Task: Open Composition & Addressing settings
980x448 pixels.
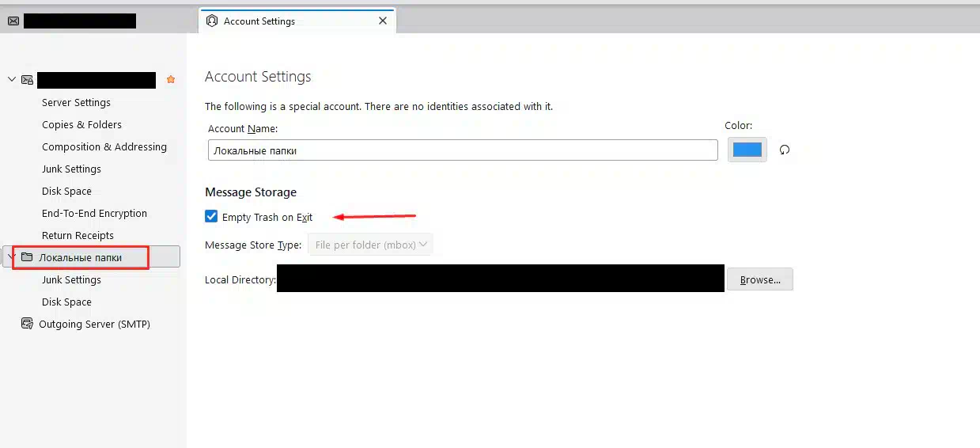Action: click(104, 147)
